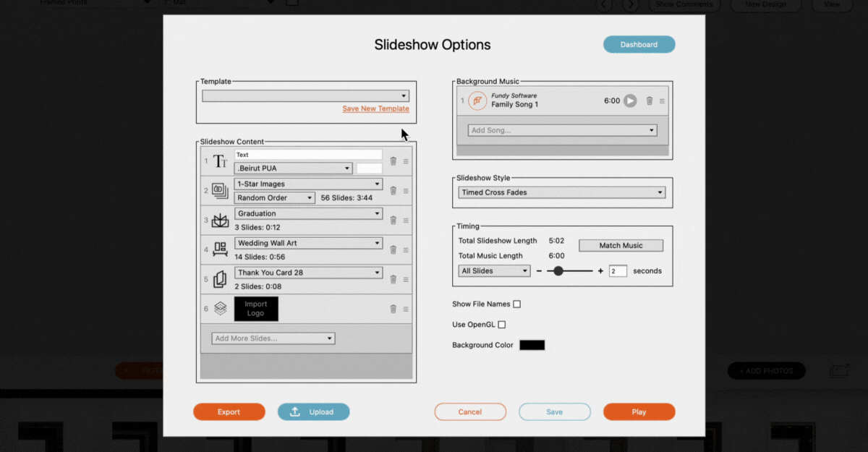Screen dimensions: 868x452
Task: Enable Show File Names checkbox
Action: (x=516, y=304)
